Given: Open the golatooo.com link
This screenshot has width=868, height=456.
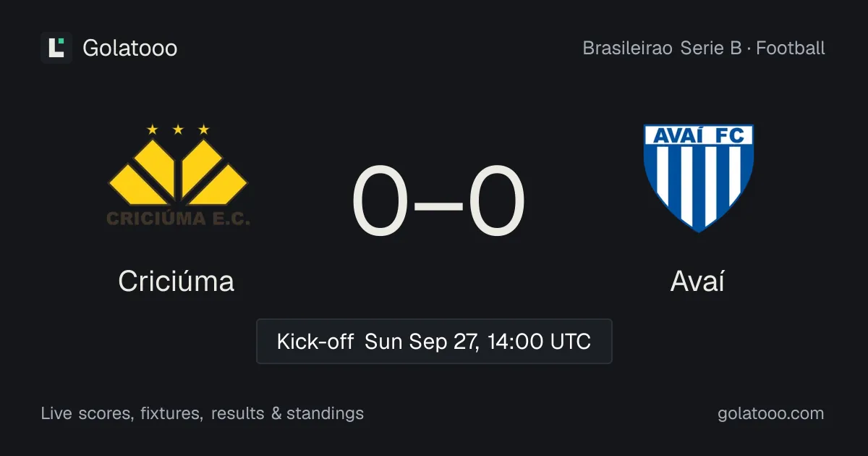Looking at the screenshot, I should [x=770, y=413].
